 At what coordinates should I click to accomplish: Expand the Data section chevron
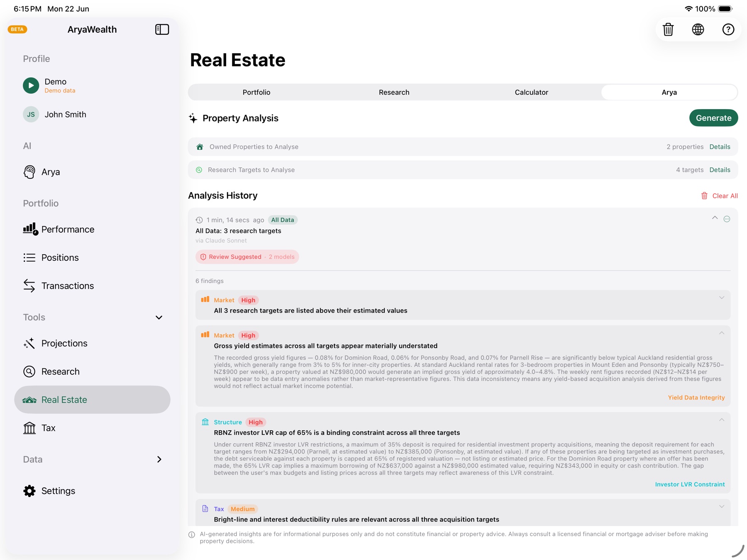159,460
